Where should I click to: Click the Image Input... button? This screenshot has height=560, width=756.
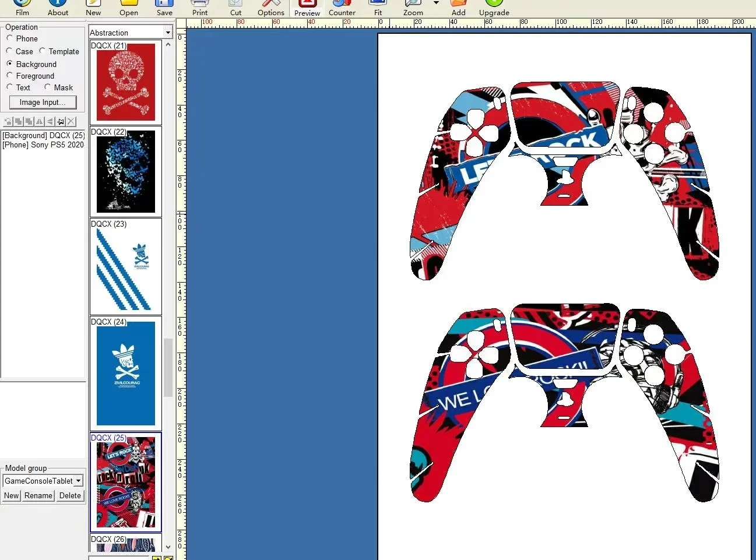pyautogui.click(x=43, y=103)
